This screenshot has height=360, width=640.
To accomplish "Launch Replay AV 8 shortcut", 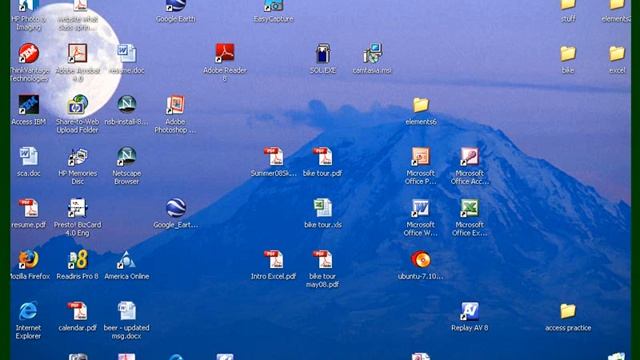I will [x=469, y=311].
